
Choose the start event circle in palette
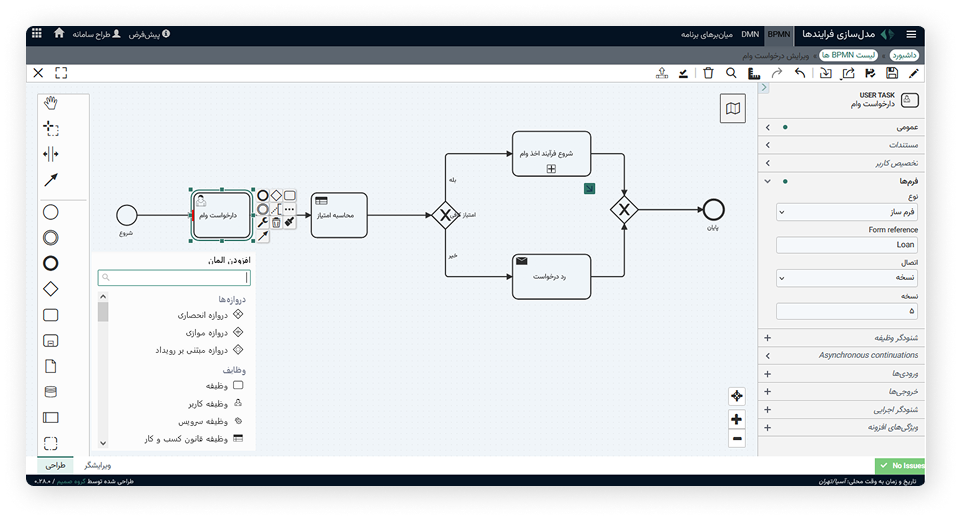[51, 212]
